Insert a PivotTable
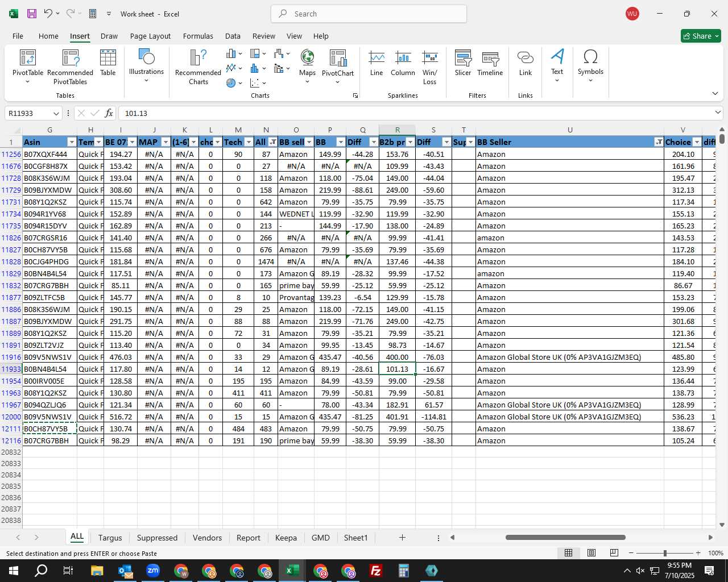This screenshot has height=582, width=728. [x=28, y=66]
